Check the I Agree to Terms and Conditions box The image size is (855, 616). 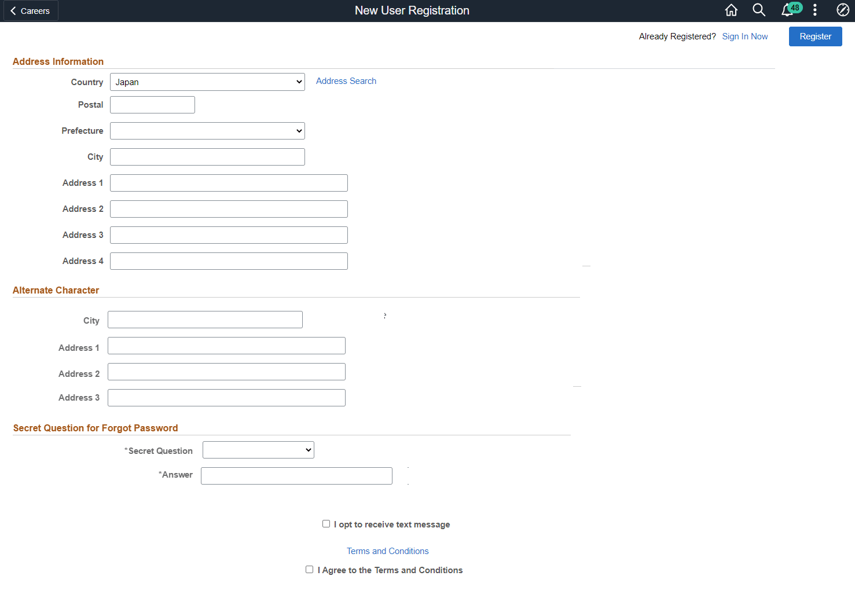pos(310,569)
